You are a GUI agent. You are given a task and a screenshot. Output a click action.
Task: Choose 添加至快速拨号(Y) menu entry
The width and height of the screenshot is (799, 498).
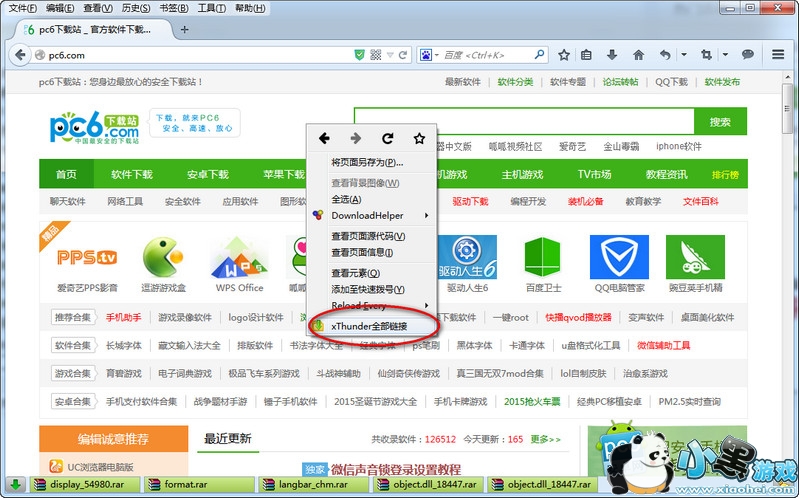pos(372,290)
